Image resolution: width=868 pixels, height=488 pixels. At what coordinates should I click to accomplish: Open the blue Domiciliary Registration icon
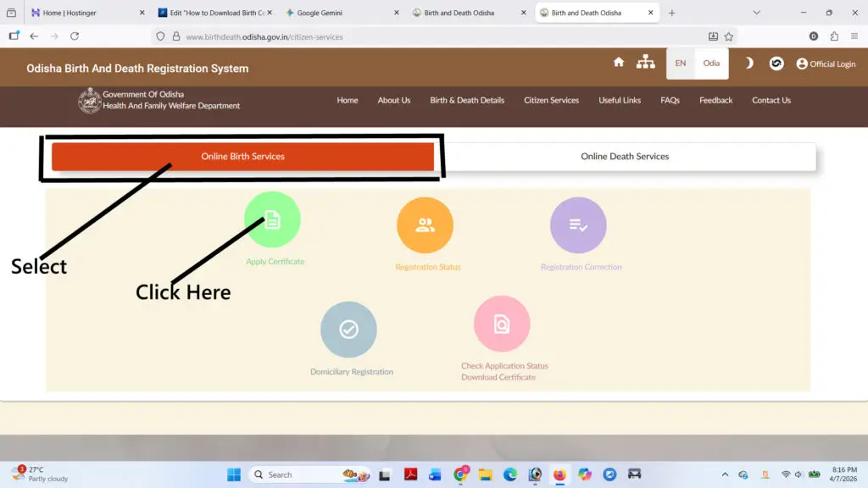coord(348,330)
